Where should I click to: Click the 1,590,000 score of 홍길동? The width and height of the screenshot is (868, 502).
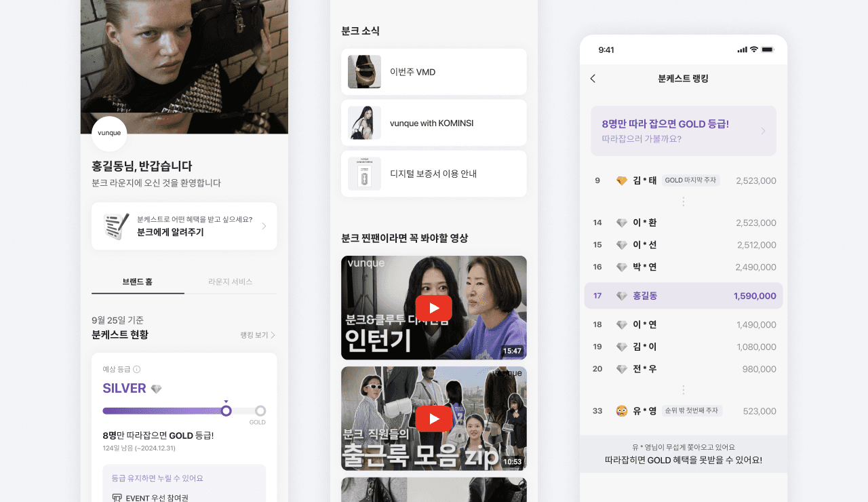tap(755, 296)
